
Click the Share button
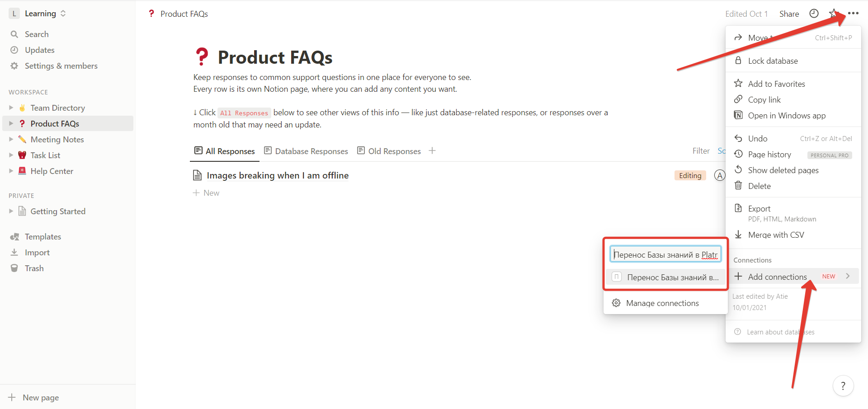(789, 14)
